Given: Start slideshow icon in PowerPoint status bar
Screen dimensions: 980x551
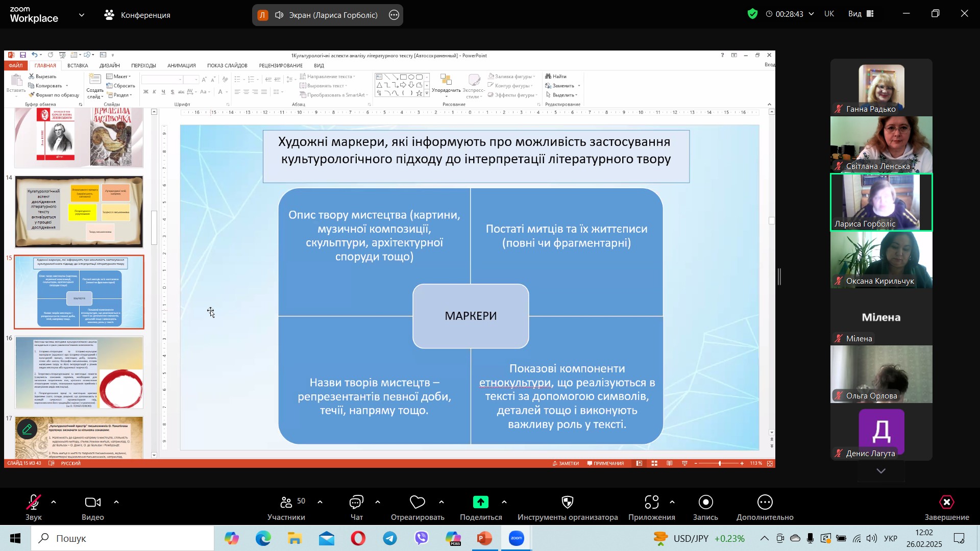Looking at the screenshot, I should tap(685, 464).
